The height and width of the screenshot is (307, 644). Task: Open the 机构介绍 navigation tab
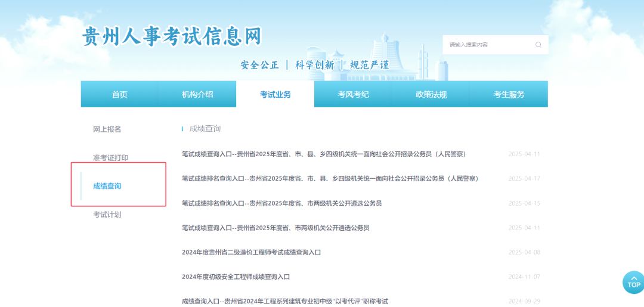pyautogui.click(x=197, y=94)
